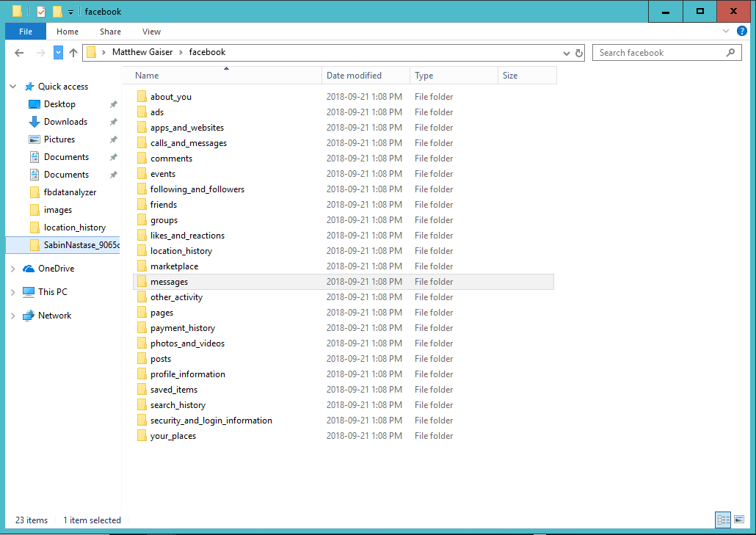Refresh the facebook folder view
The height and width of the screenshot is (535, 756).
click(579, 53)
